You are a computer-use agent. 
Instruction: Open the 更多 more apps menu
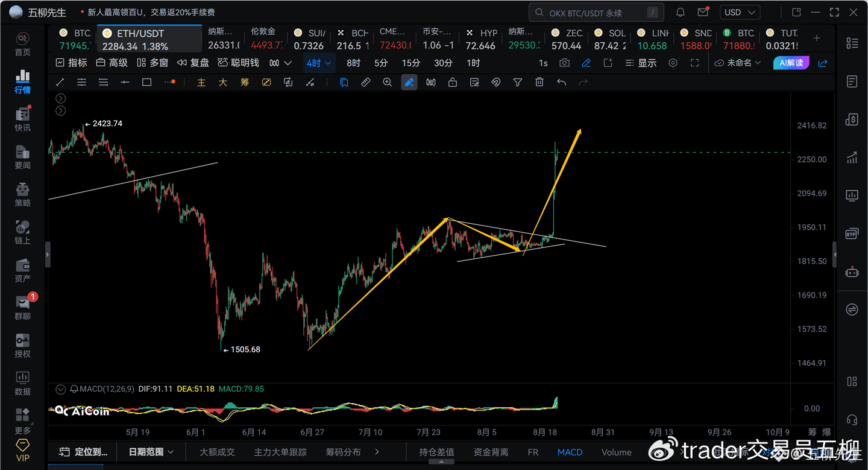coord(22,421)
